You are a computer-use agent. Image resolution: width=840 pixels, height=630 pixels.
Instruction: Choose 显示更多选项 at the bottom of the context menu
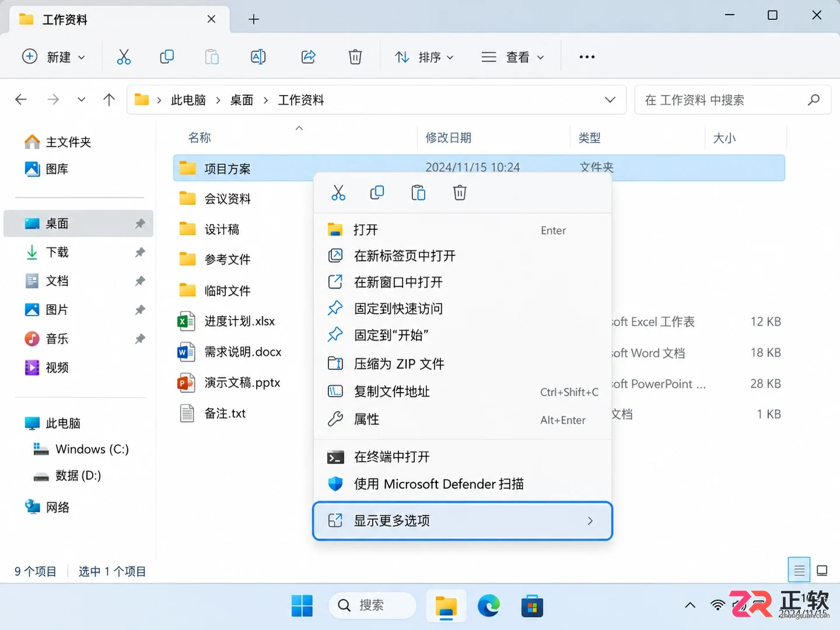[x=463, y=521]
